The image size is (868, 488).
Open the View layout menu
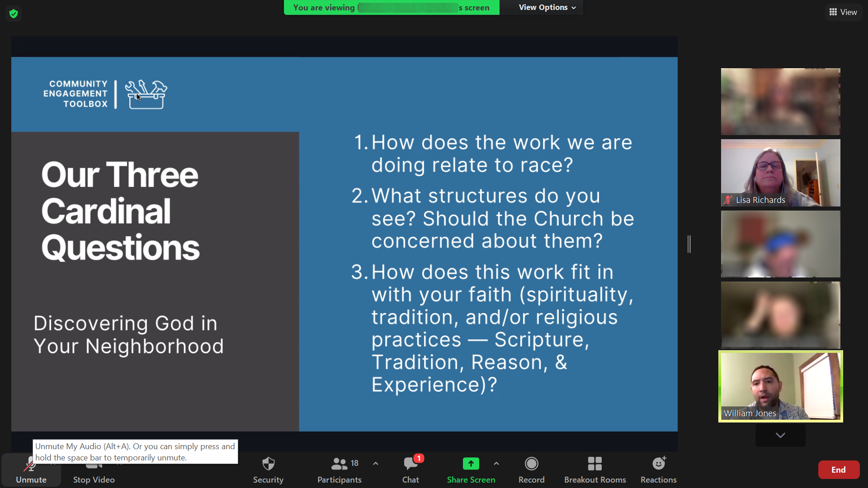pos(843,12)
